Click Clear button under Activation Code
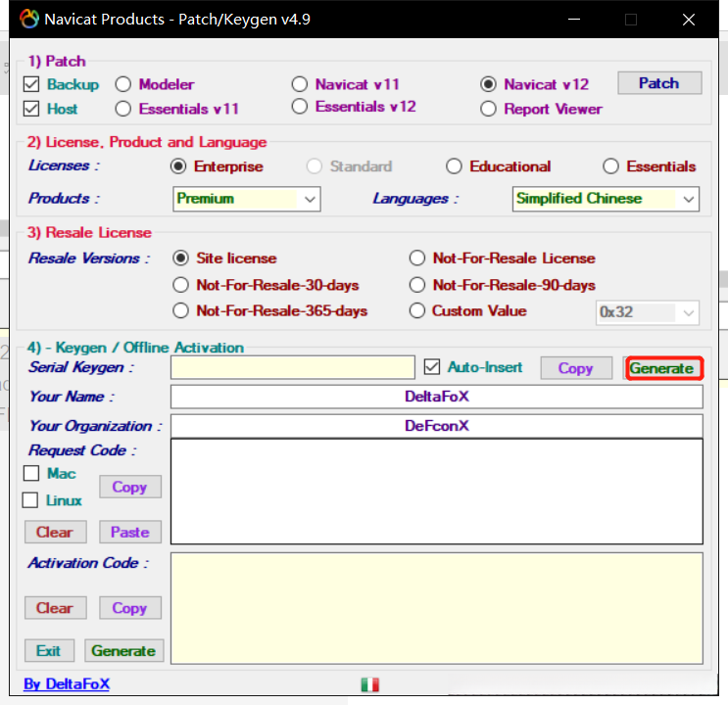This screenshot has height=705, width=728. coord(55,608)
